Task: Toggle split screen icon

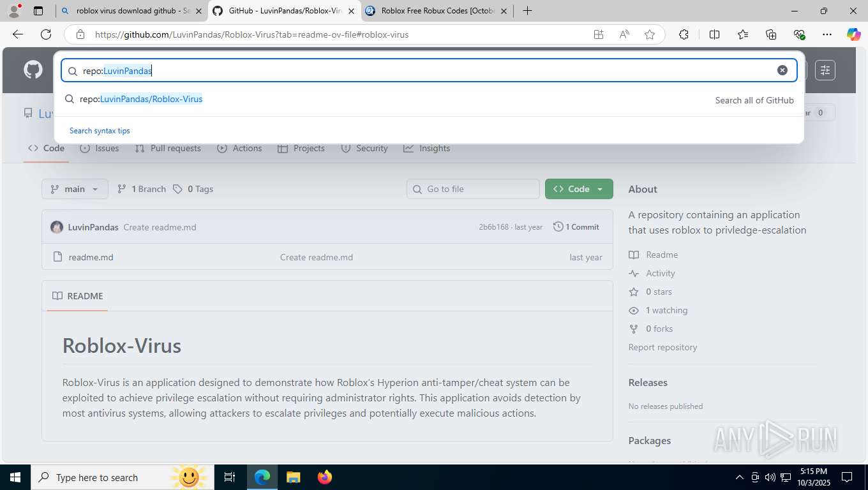Action: [714, 34]
